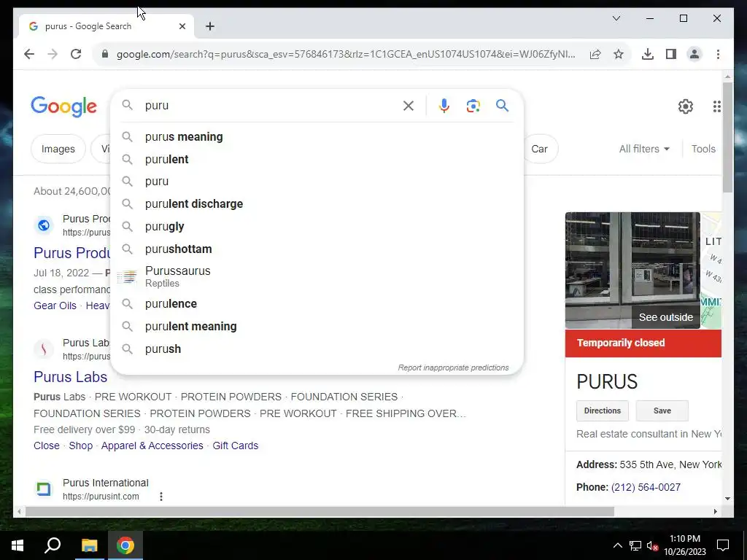
Task: Open the Google apps grid
Action: point(716,106)
